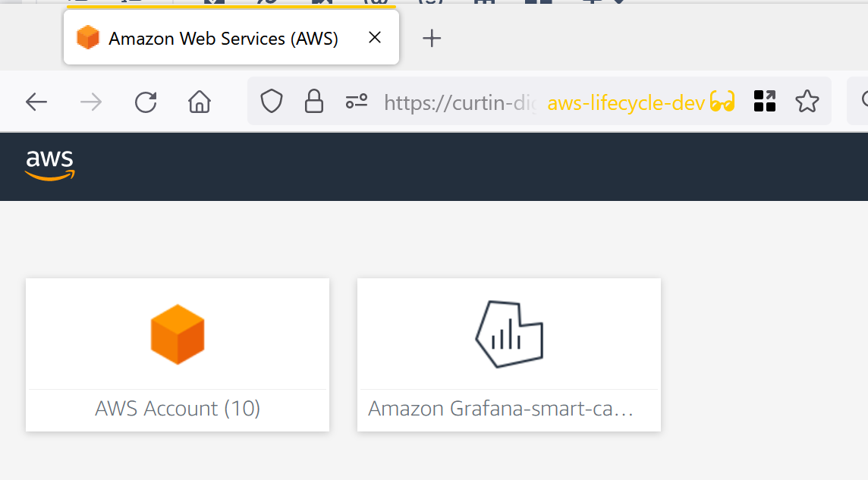
Task: Click the forward navigation arrow
Action: 90,101
